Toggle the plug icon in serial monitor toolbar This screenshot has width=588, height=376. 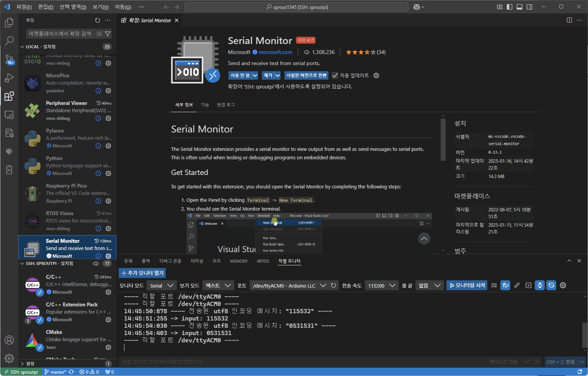click(517, 285)
